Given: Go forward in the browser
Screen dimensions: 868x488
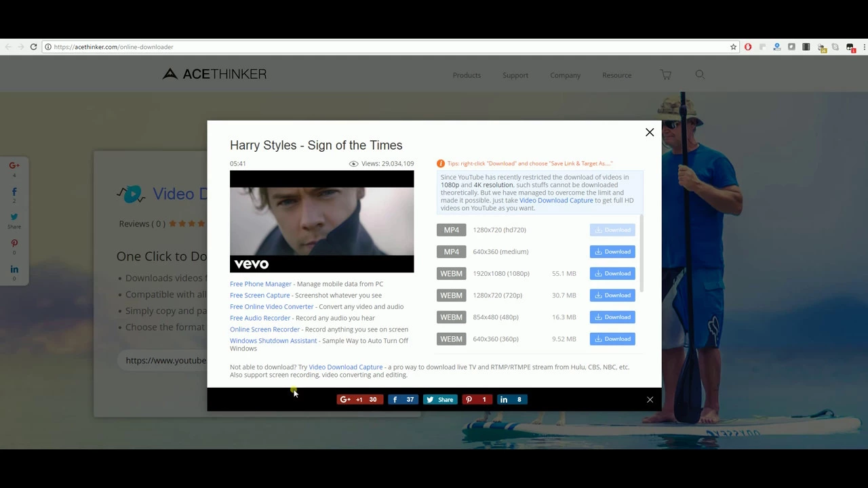Looking at the screenshot, I should click(x=20, y=47).
